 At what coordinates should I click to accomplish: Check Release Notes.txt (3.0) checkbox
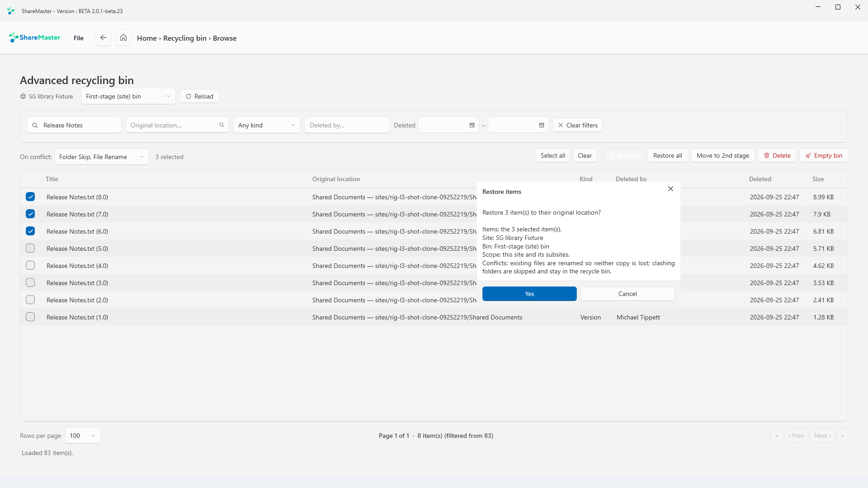click(x=30, y=282)
